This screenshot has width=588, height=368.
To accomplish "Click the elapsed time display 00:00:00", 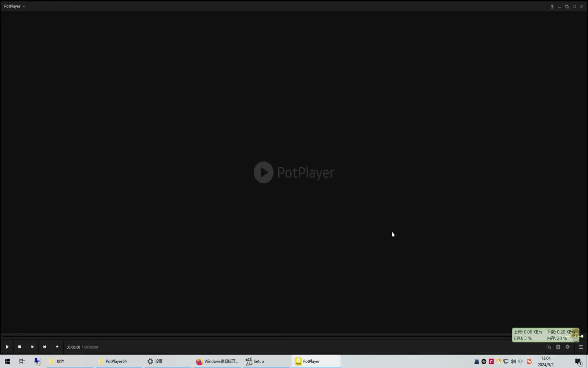I will click(73, 347).
